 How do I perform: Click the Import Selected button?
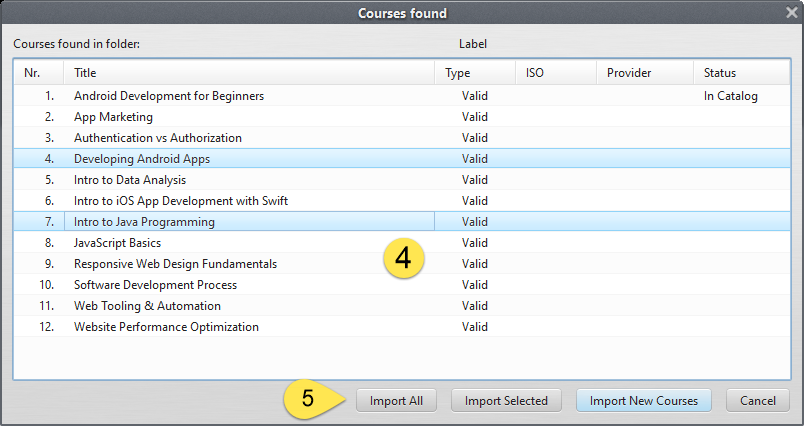pyautogui.click(x=506, y=400)
